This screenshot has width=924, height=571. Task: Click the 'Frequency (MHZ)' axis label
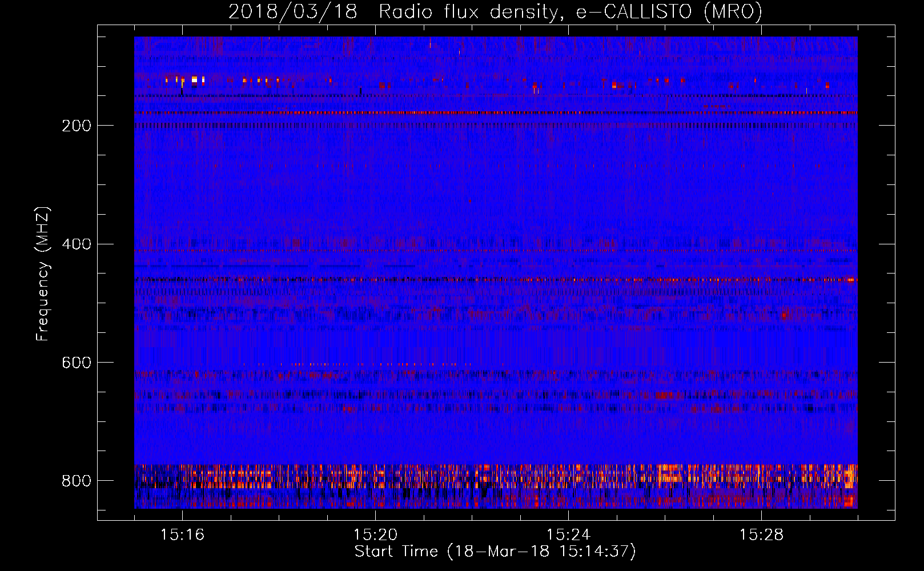point(43,274)
